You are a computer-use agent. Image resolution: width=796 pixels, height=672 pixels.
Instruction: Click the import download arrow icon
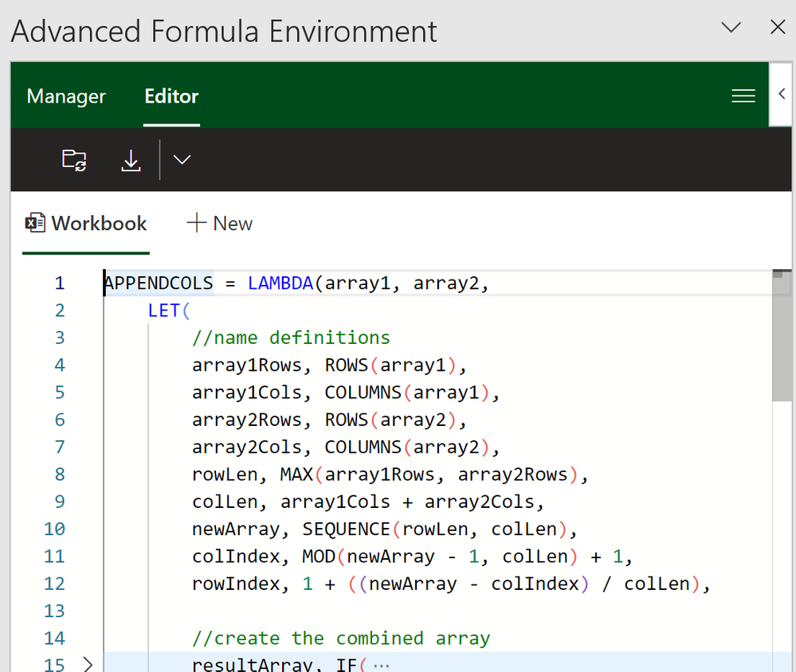131,160
